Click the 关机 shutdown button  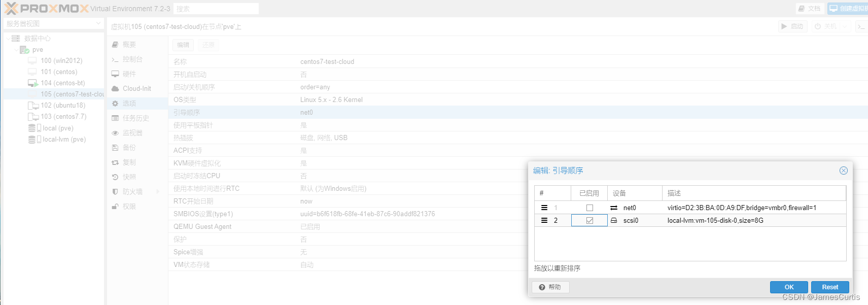click(x=826, y=26)
